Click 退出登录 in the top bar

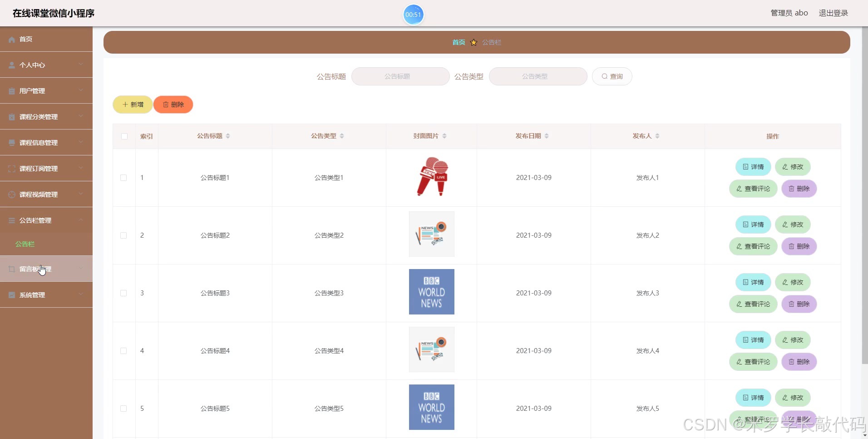(834, 13)
